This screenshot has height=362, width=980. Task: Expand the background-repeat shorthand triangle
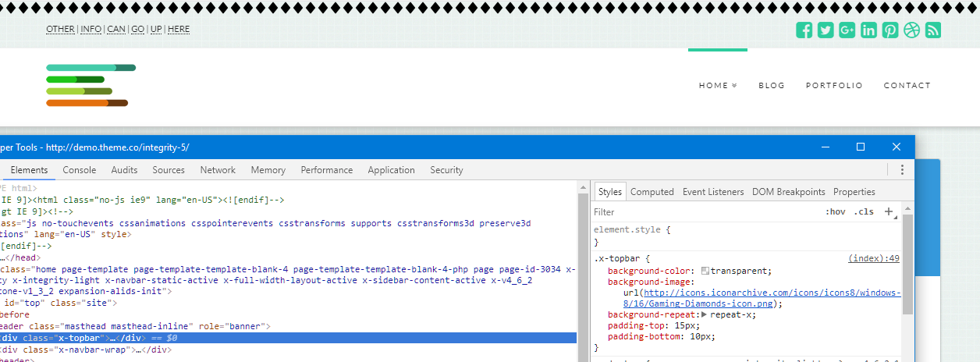pos(705,314)
